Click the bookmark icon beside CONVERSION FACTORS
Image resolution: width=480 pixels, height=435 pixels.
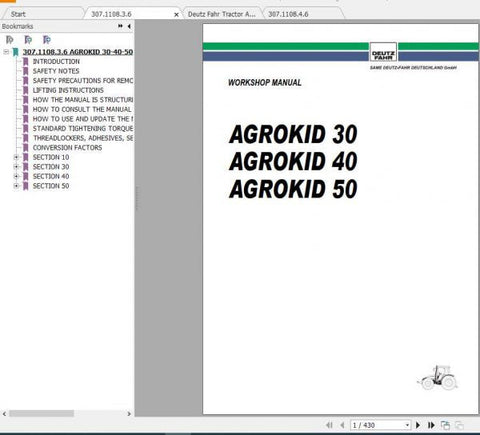pyautogui.click(x=25, y=148)
